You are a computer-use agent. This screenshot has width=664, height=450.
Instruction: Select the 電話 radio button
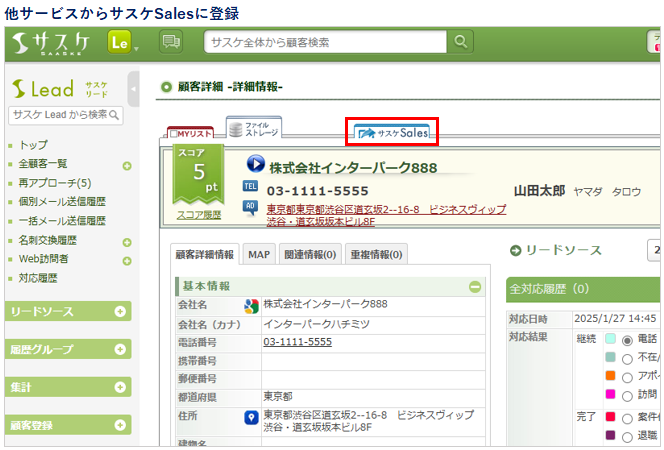627,340
